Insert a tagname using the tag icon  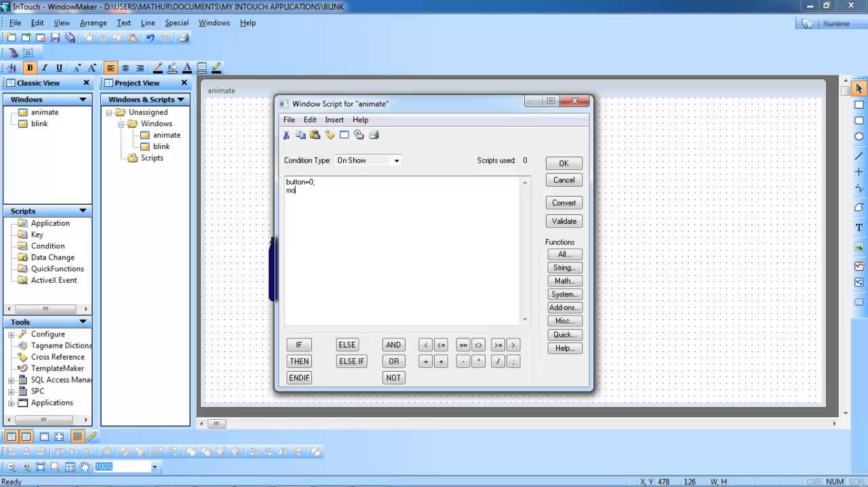coord(330,135)
